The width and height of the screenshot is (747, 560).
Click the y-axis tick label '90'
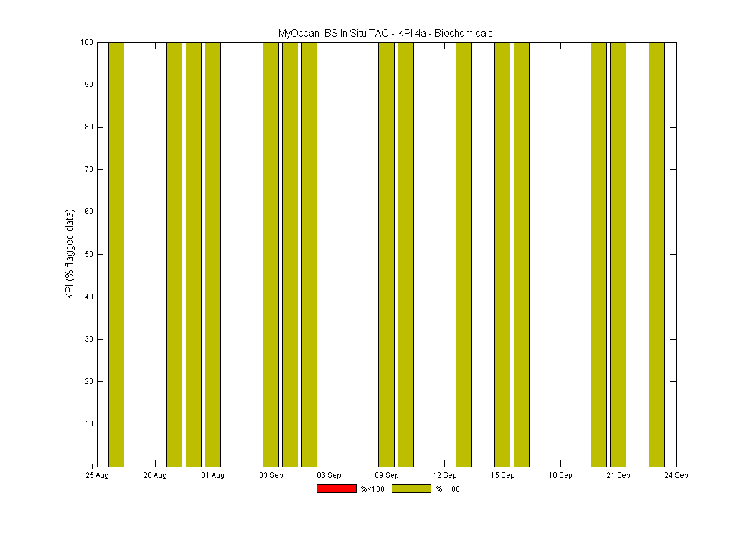pyautogui.click(x=89, y=85)
